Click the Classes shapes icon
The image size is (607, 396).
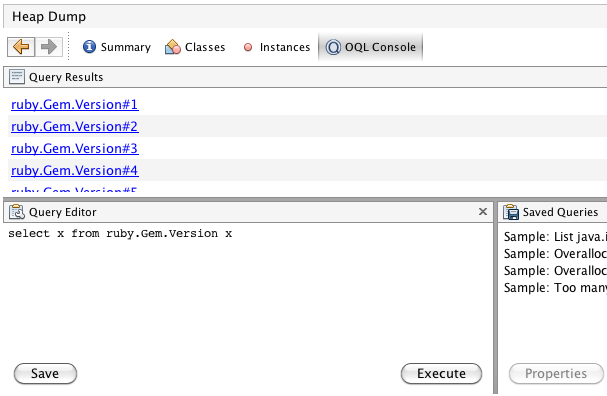(173, 47)
